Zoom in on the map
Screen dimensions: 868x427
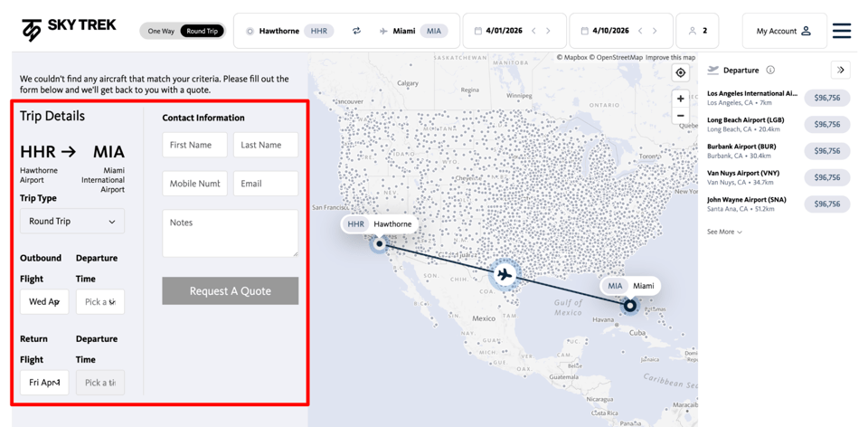pyautogui.click(x=681, y=99)
